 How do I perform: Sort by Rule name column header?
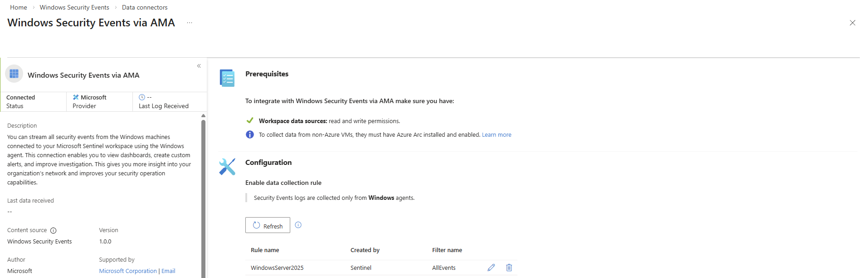265,250
